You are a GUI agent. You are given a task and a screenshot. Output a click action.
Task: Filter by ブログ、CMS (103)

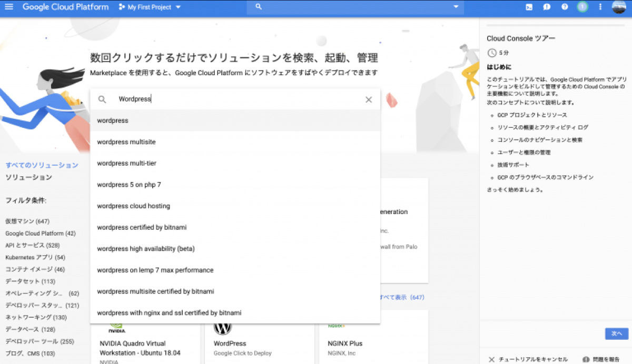pos(31,353)
